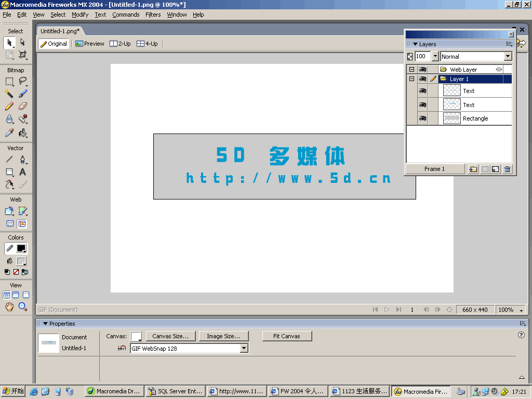Image resolution: width=532 pixels, height=399 pixels.
Task: Select the Rubber Stamp tool
Action: [x=22, y=119]
